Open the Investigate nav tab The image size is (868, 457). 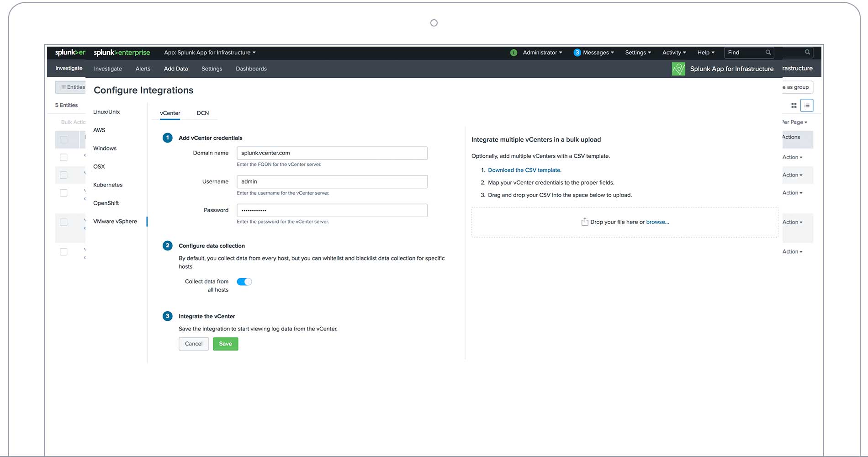108,69
